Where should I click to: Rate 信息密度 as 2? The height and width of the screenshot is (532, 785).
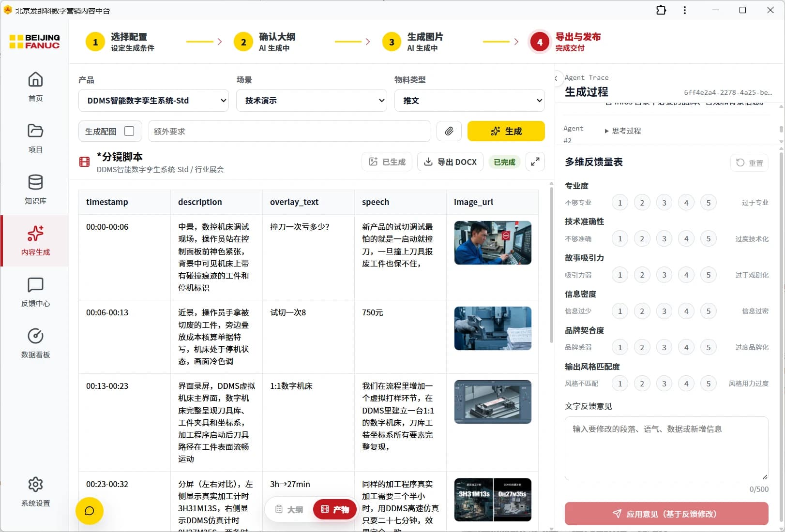click(642, 311)
